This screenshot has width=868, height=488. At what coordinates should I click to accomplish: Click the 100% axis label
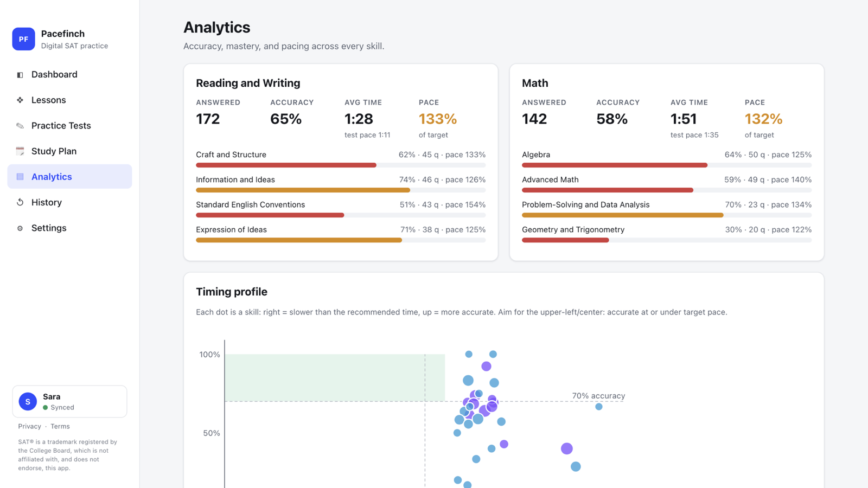click(209, 355)
